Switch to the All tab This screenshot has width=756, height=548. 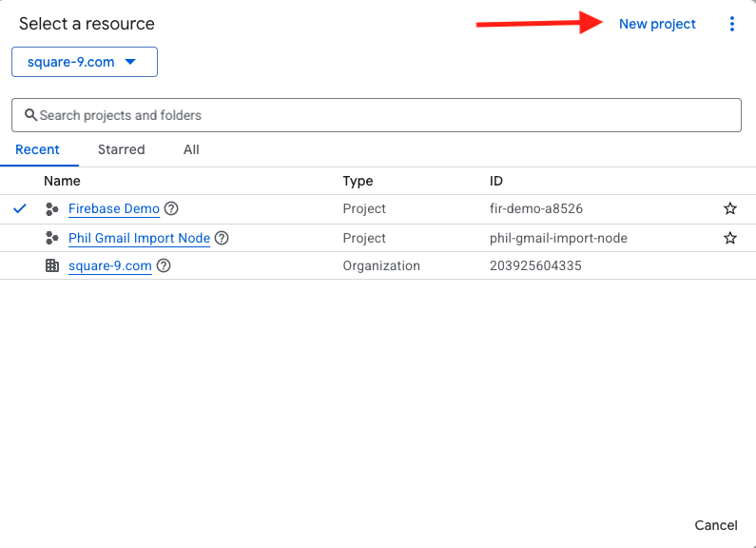click(x=191, y=149)
